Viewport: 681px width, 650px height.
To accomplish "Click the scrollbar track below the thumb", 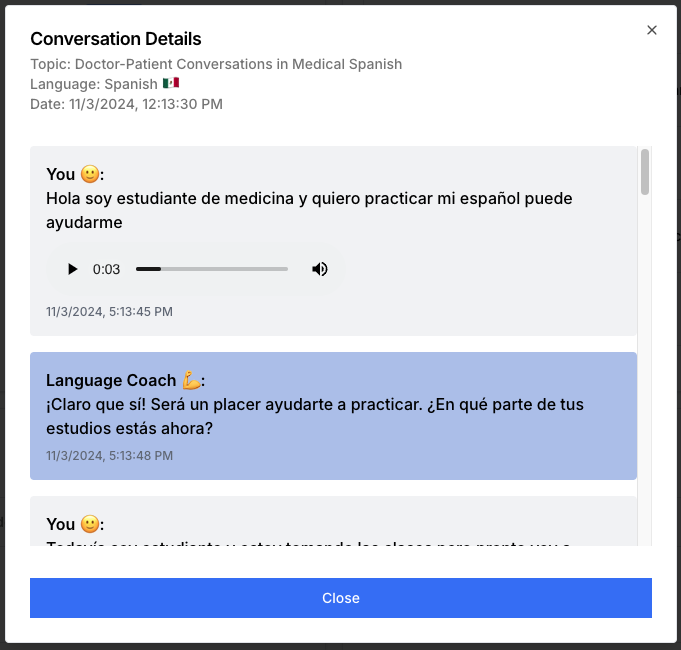I will tap(645, 369).
